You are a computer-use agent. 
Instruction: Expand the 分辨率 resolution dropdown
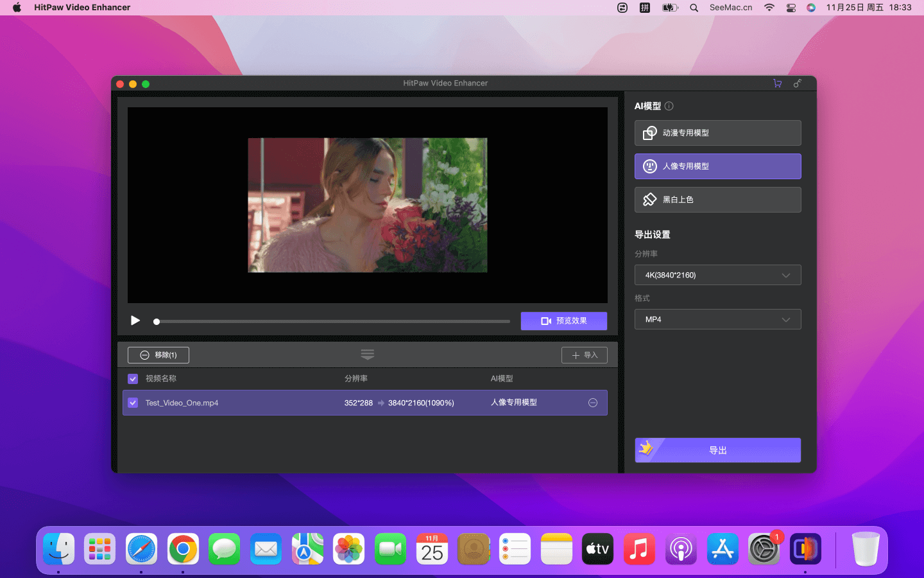point(717,275)
